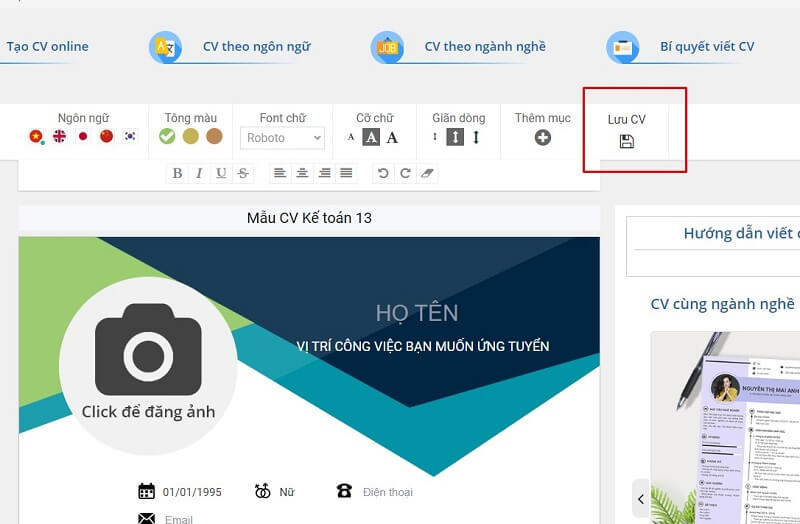Apply underline formatting
This screenshot has width=800, height=524.
pyautogui.click(x=221, y=173)
